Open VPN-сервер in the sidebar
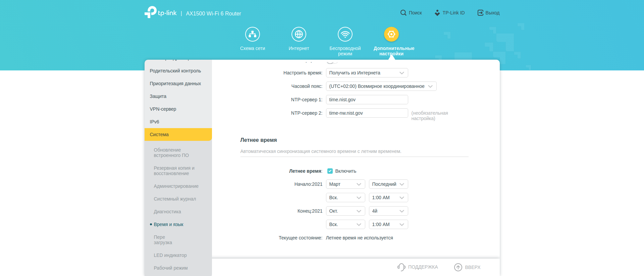 point(163,109)
